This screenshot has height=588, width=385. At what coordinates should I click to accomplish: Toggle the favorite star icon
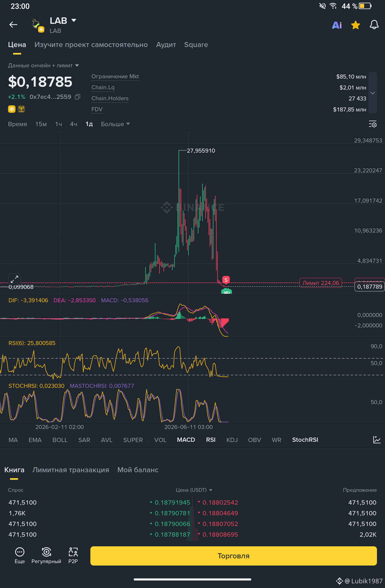356,25
